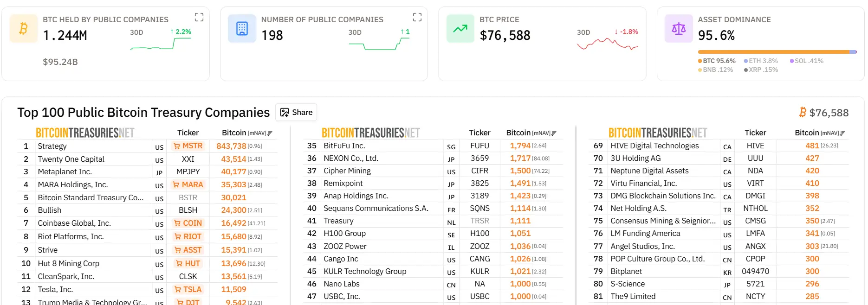Select CleanSpark, Inc. company name

tap(66, 276)
